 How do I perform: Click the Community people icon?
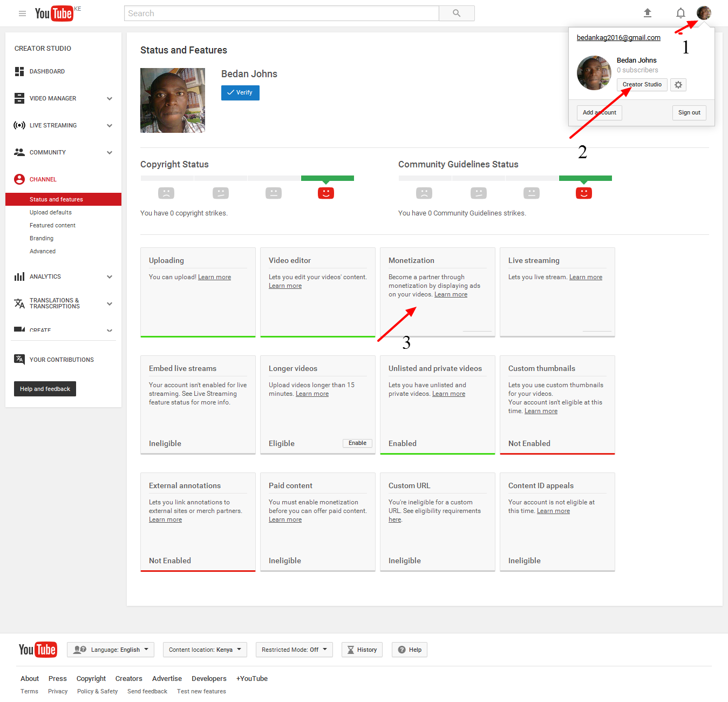19,152
